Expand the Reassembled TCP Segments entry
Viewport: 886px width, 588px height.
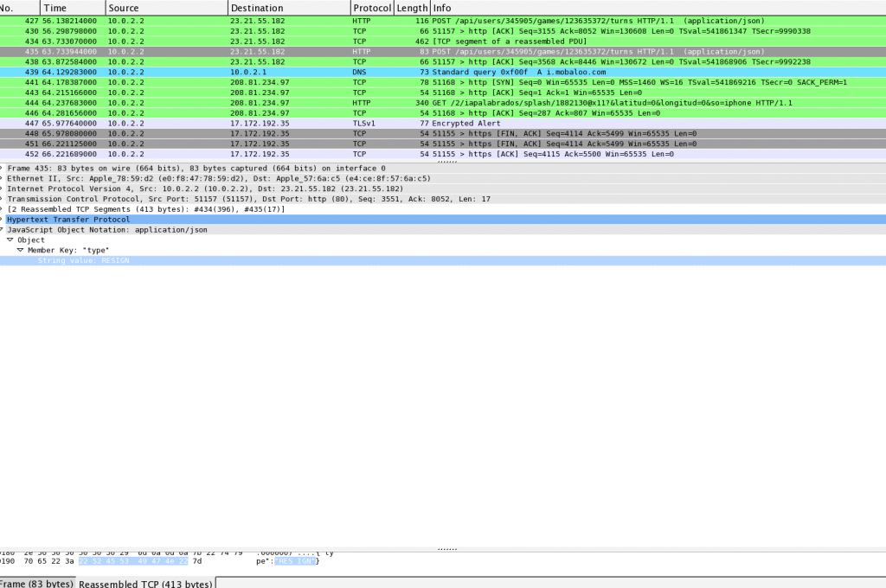coord(2,209)
